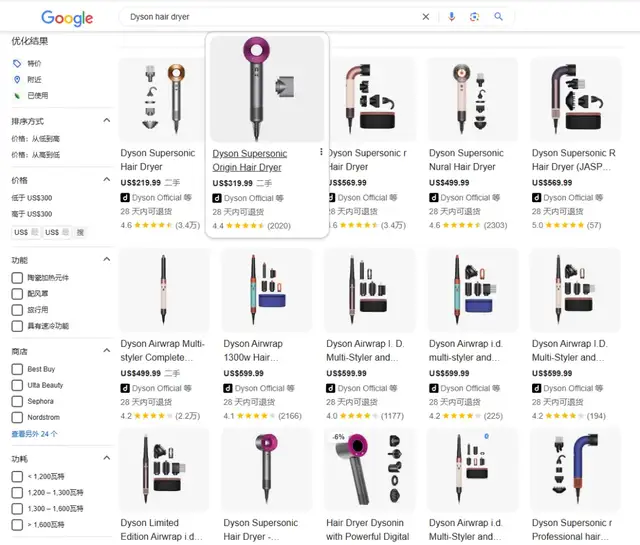Open Dyson Supersonic Nural Hair Dryer title
This screenshot has height=545, width=640.
(466, 160)
